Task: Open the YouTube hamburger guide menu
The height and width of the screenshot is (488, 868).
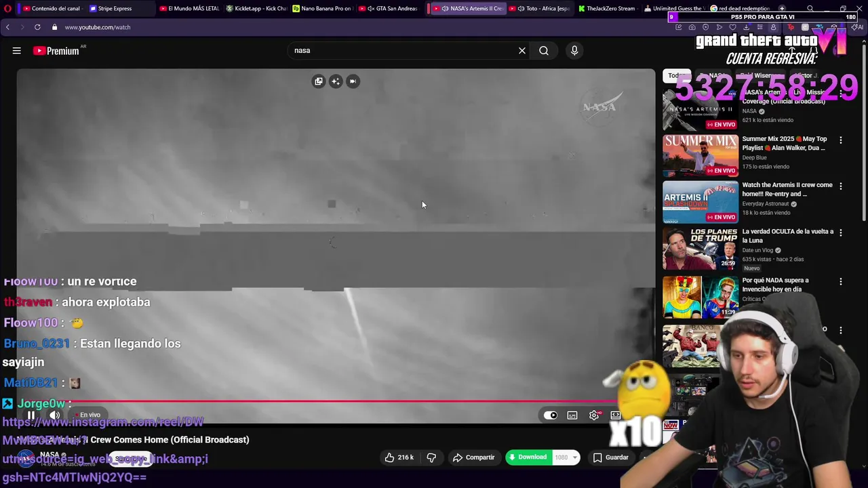Action: tap(17, 51)
